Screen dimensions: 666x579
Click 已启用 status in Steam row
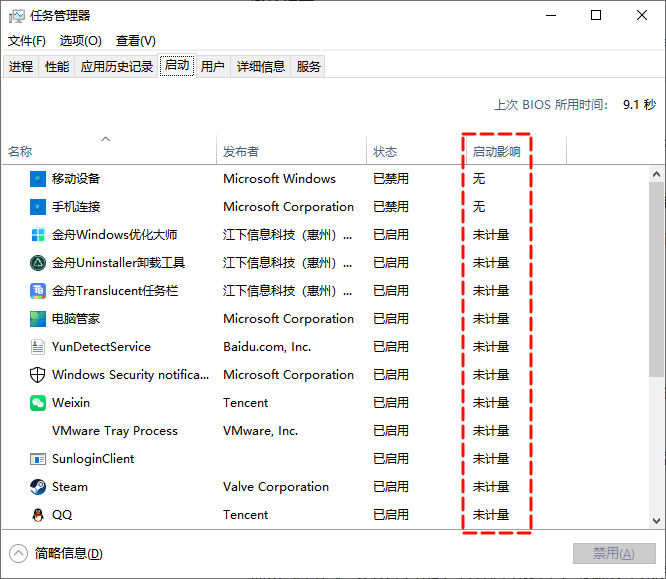click(x=391, y=487)
